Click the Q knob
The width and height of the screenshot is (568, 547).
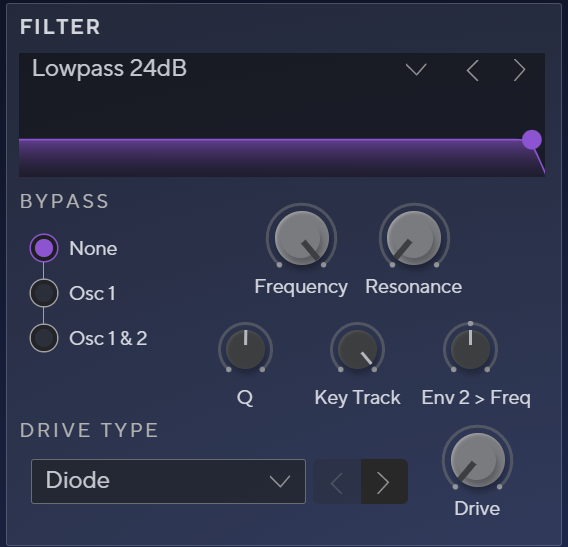[245, 349]
